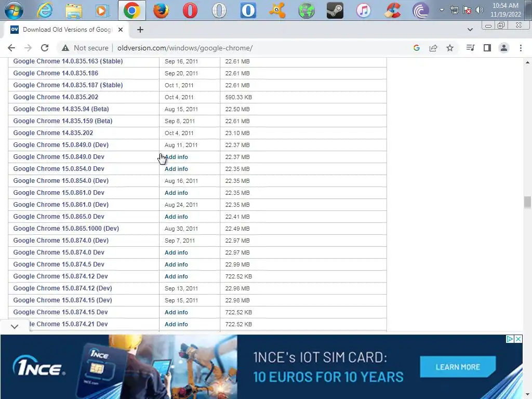Screen dimensions: 532x399
Task: Bookmark this page with the star
Action: pos(450,48)
